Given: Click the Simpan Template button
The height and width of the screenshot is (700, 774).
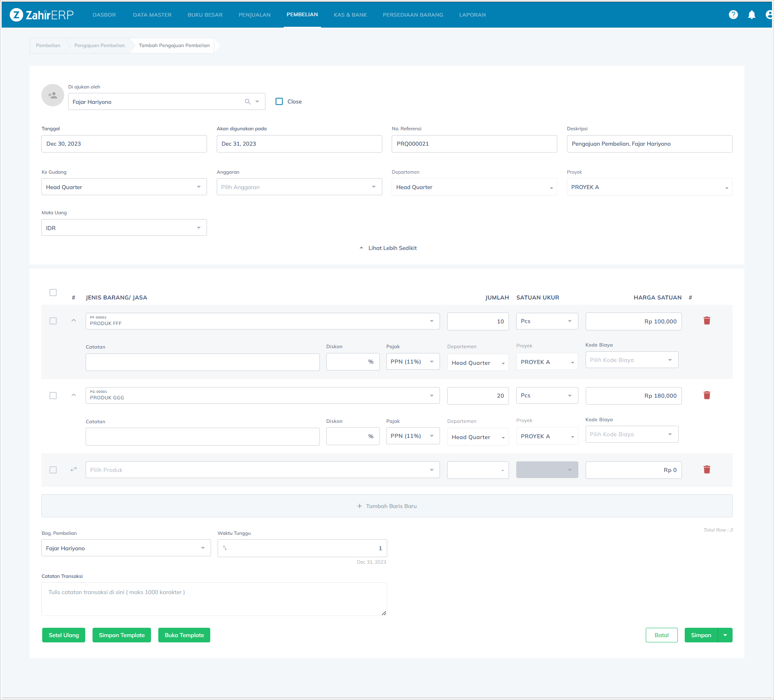Looking at the screenshot, I should click(122, 635).
